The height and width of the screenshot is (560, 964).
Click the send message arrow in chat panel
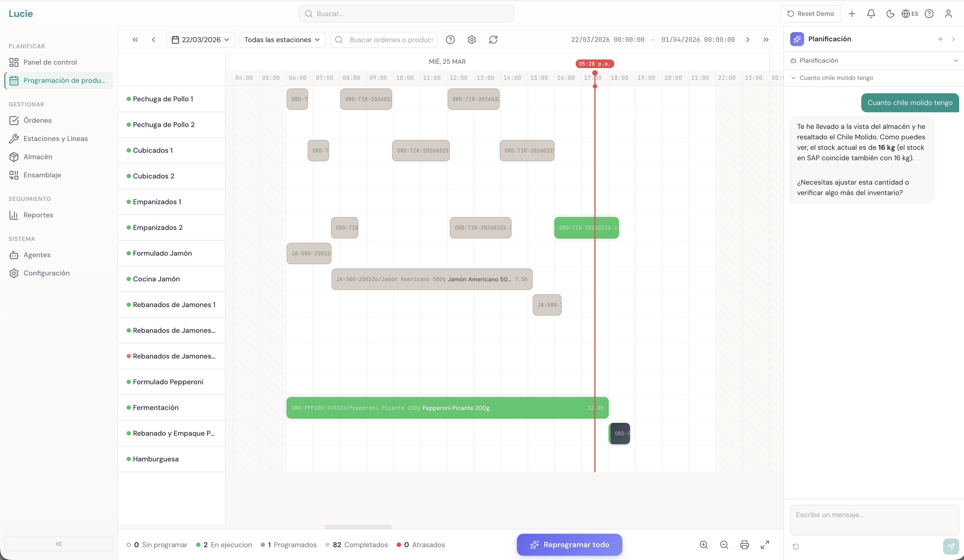[x=951, y=547]
